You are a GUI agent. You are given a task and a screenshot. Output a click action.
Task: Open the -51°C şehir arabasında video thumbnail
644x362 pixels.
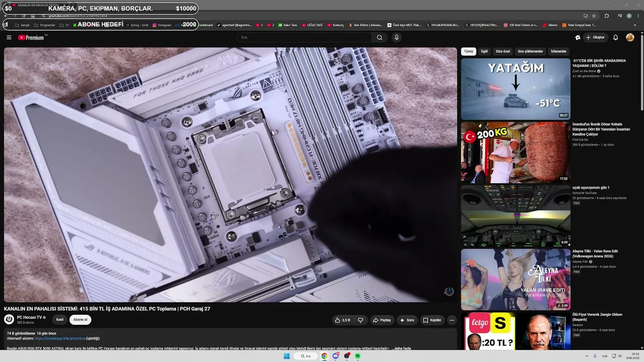(x=516, y=89)
